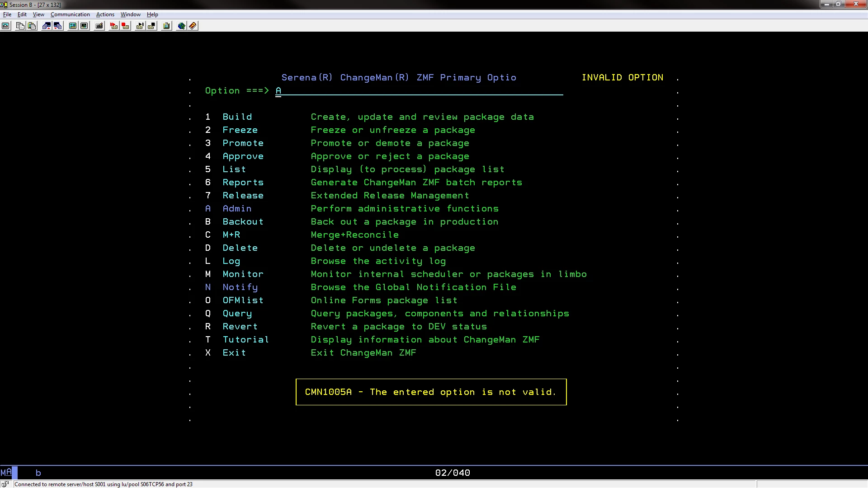This screenshot has height=488, width=868.
Task: Click the Admin option line
Action: point(237,209)
